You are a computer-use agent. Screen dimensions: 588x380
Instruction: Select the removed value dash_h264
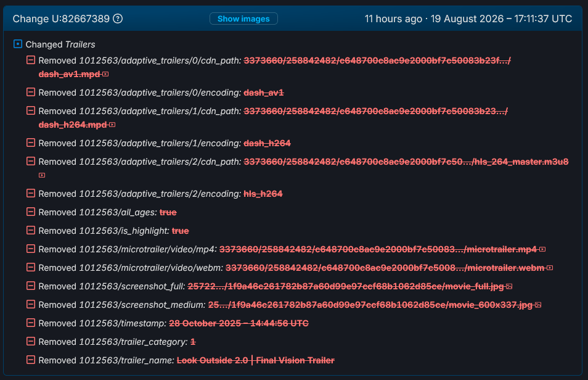267,144
